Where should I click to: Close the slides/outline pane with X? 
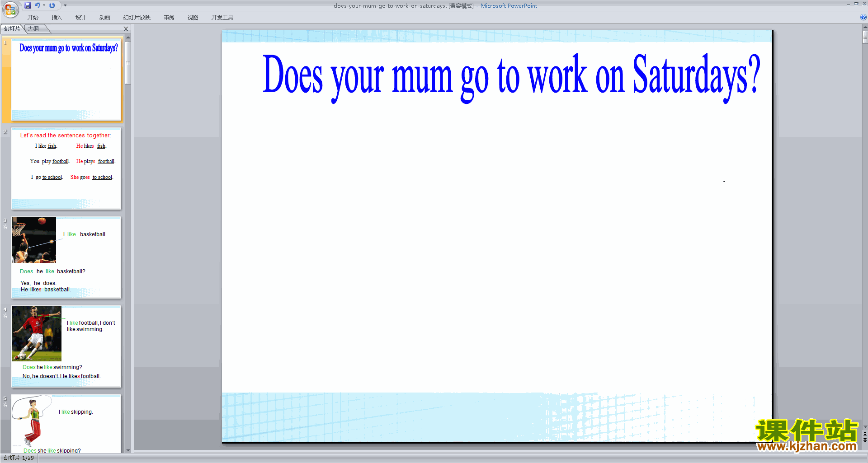pos(126,29)
